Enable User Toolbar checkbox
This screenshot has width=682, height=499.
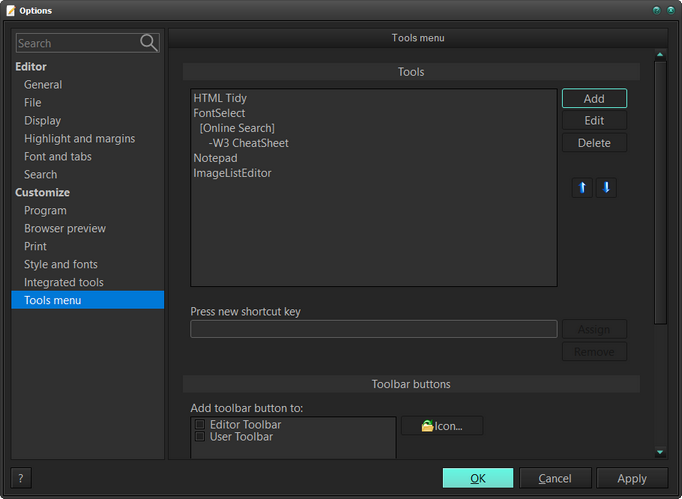(200, 437)
